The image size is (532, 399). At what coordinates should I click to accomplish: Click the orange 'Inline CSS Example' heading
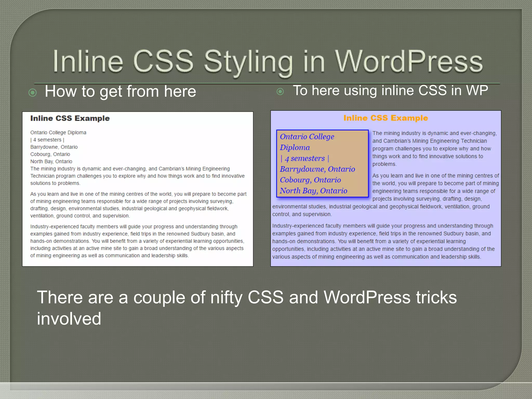point(385,118)
